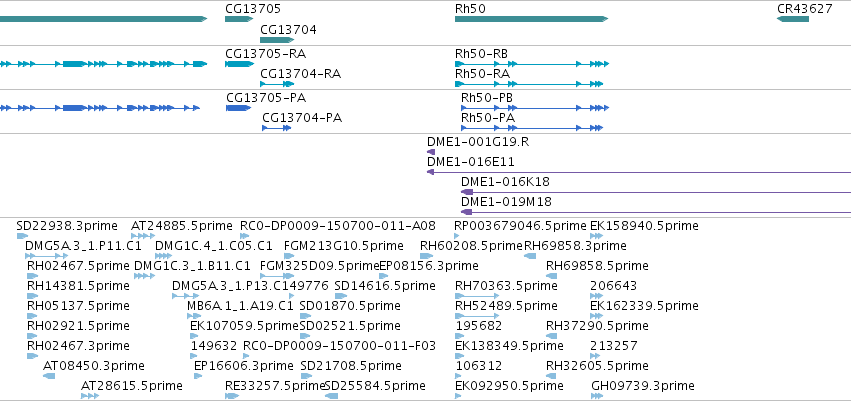Viewport: 851px width, 401px height.
Task: Click the DME1-016E11 clone feature
Action: pyautogui.click(x=639, y=172)
